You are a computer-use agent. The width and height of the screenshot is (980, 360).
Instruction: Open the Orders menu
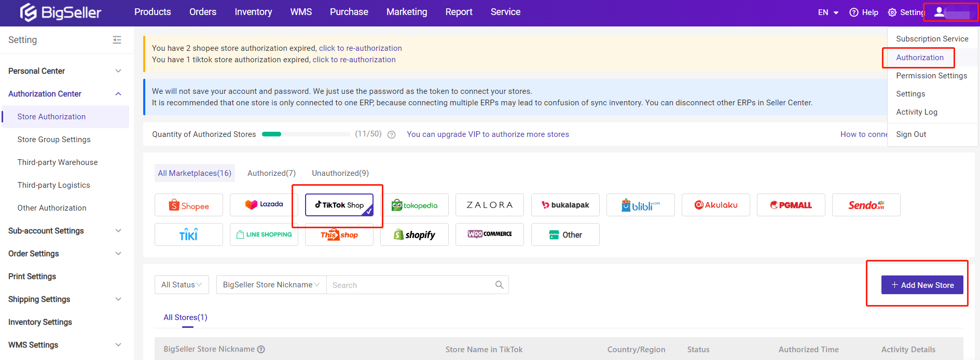click(x=203, y=12)
